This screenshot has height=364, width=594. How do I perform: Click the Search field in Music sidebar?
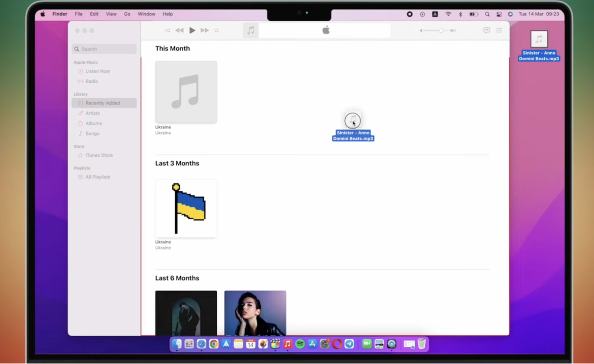pos(104,49)
